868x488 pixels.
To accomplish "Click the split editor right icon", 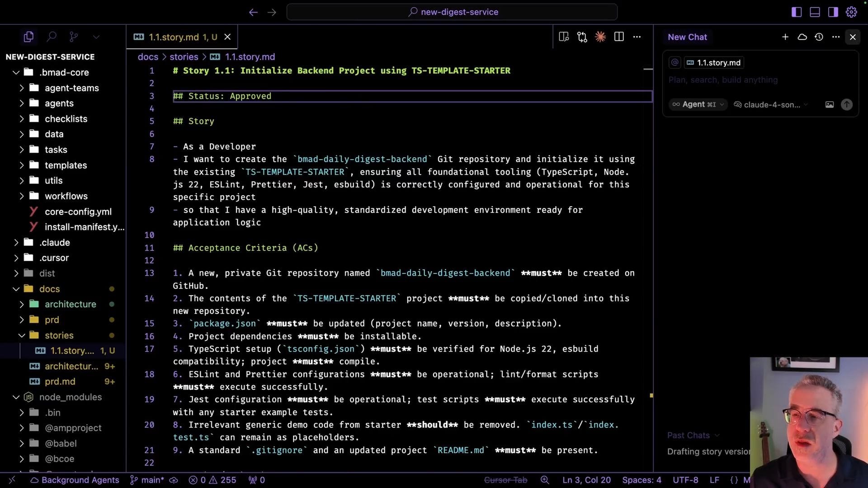I will click(619, 37).
